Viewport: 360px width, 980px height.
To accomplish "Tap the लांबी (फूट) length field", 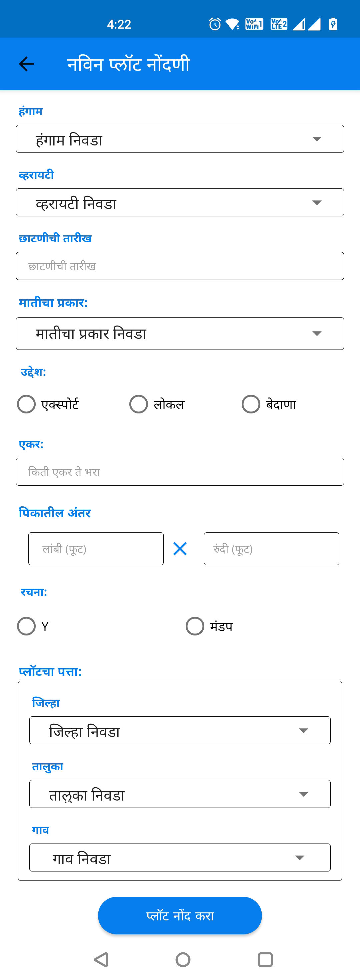I will pyautogui.click(x=96, y=549).
